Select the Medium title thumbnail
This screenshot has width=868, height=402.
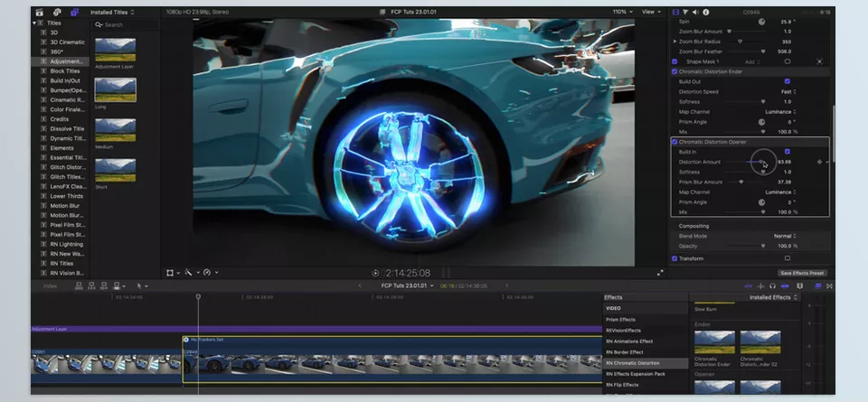115,130
